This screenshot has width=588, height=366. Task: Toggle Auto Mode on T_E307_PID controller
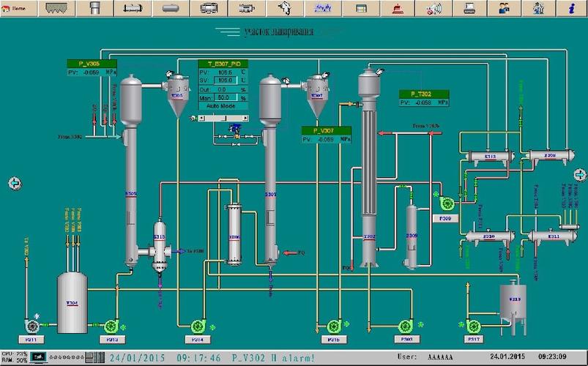[223, 106]
